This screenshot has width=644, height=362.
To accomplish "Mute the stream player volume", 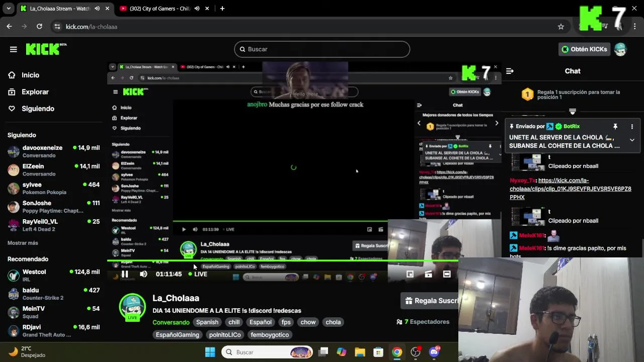I will (x=143, y=274).
